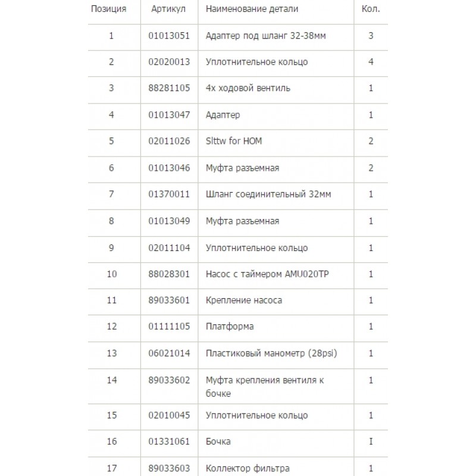Image resolution: width=476 pixels, height=476 pixels.
Task: Select the 4х ходовой вентиль row name
Action: [248, 88]
